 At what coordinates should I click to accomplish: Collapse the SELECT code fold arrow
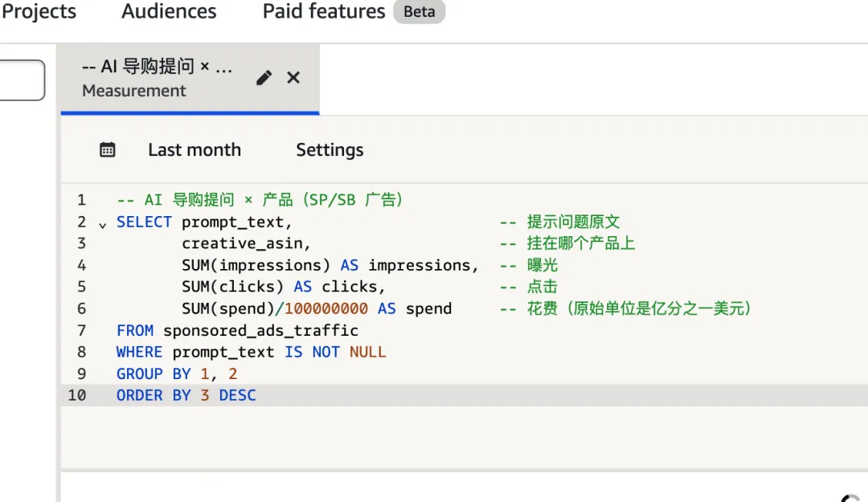pyautogui.click(x=102, y=225)
